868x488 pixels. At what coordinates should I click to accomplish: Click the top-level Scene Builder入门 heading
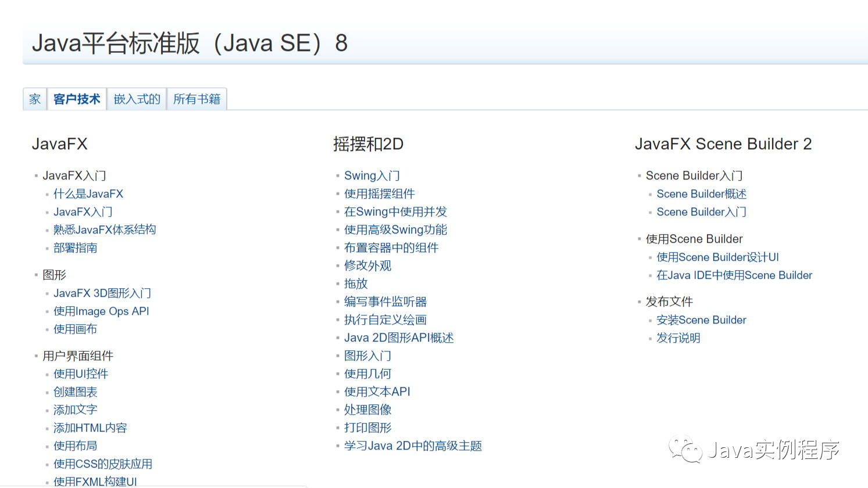click(694, 176)
